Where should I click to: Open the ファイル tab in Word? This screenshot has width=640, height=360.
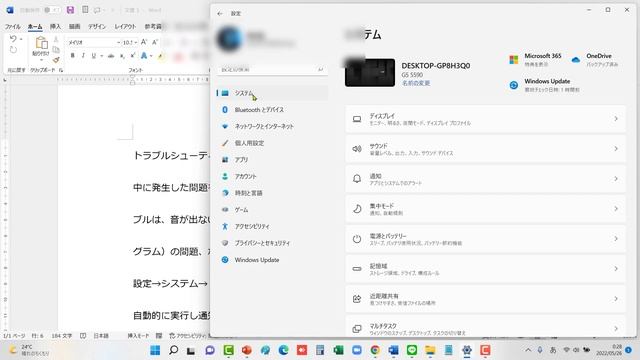12,27
